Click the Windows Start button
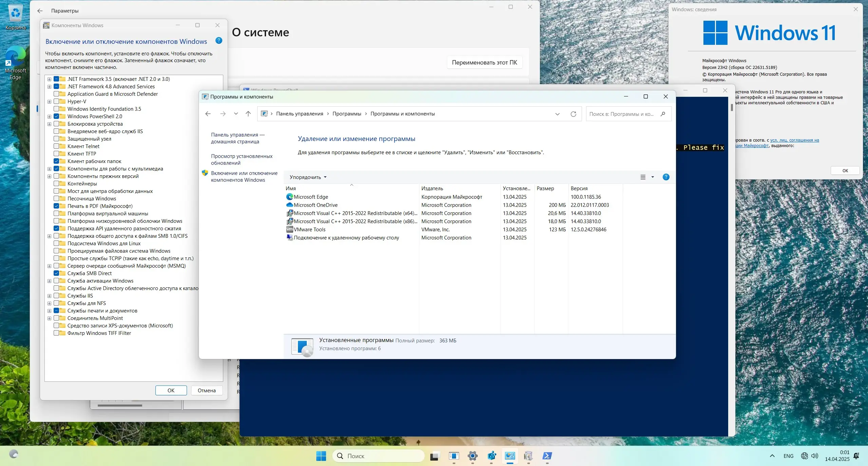868x466 pixels. point(321,456)
